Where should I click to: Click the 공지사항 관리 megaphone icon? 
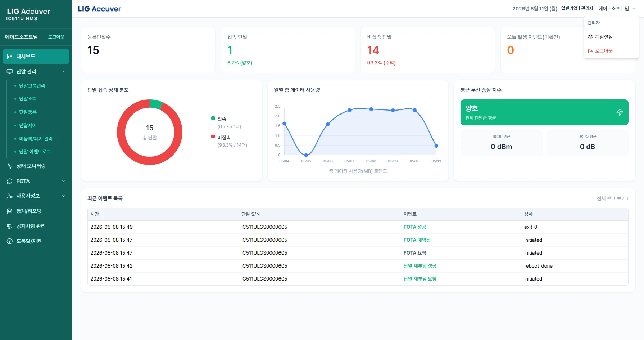10,226
